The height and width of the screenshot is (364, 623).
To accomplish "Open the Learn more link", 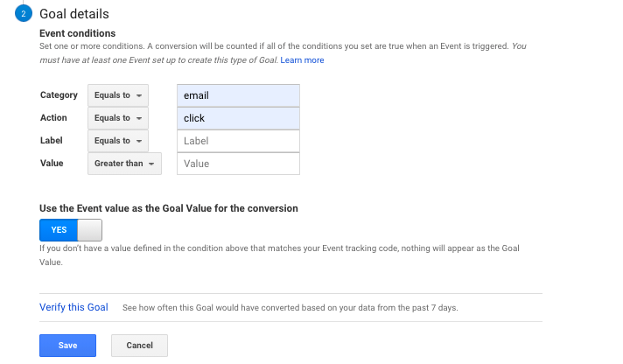I will (x=302, y=60).
